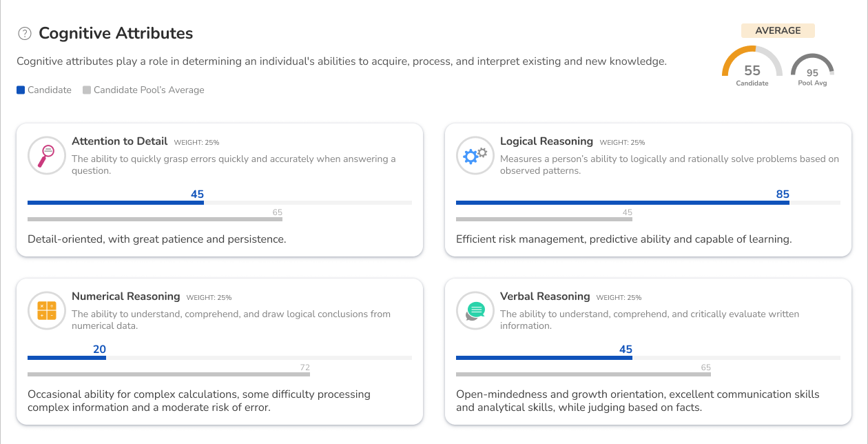Click the AVERAGE badge label
The width and height of the screenshot is (868, 444).
pos(778,30)
